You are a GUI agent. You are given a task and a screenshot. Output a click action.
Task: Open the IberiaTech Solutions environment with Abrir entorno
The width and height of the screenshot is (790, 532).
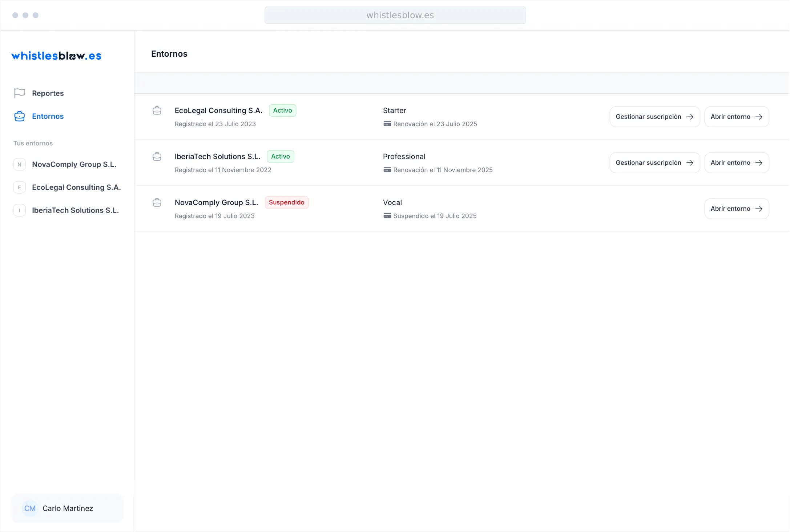[x=736, y=163]
